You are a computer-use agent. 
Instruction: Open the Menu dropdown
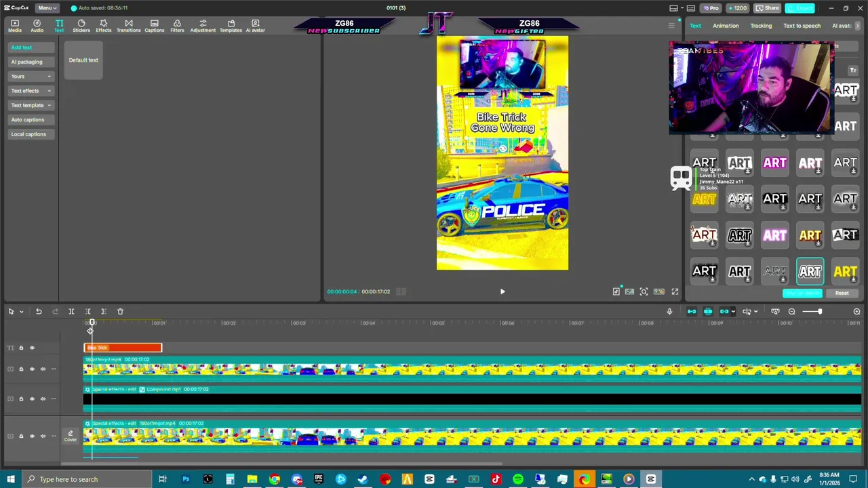coord(46,7)
